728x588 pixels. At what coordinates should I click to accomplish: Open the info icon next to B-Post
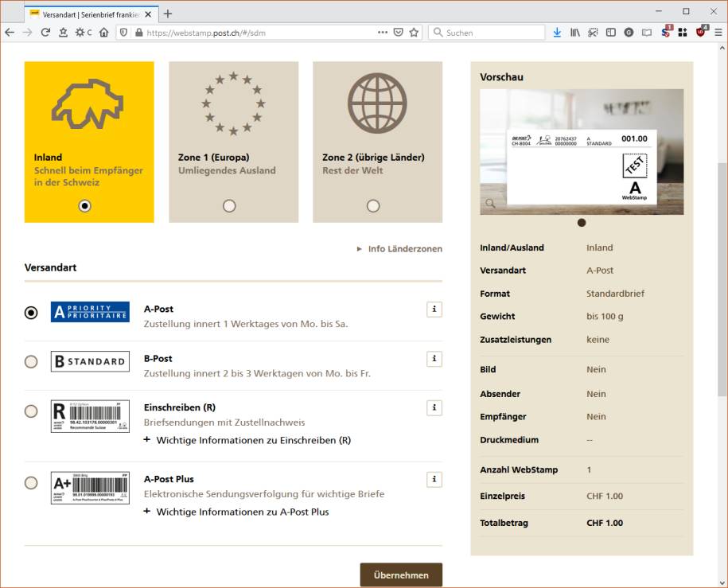434,359
